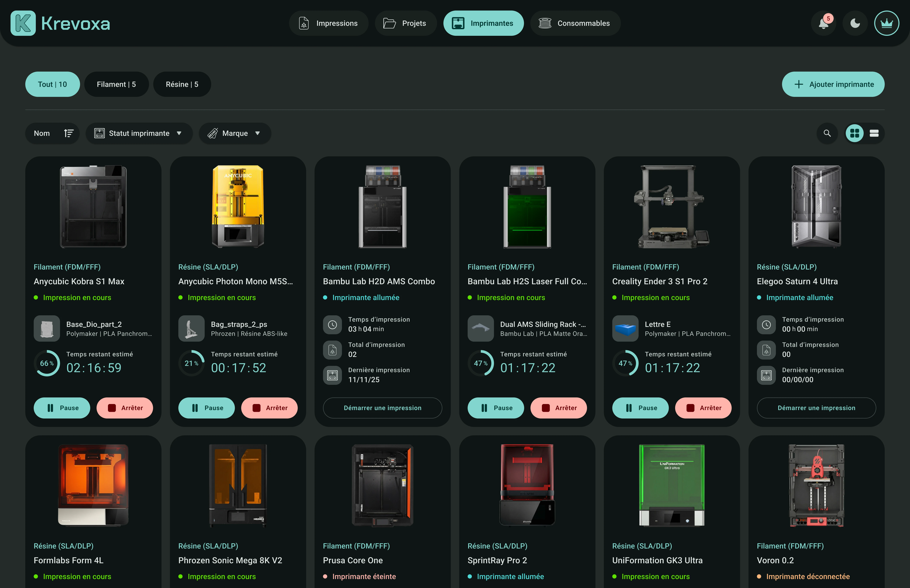
Task: Stop the Bambu Lab H2S Laser print
Action: pyautogui.click(x=559, y=408)
